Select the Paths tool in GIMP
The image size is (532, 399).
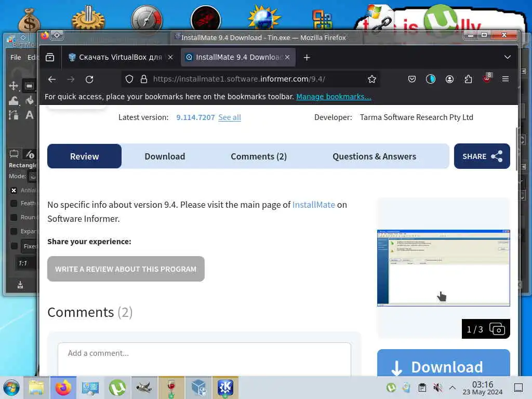click(14, 115)
